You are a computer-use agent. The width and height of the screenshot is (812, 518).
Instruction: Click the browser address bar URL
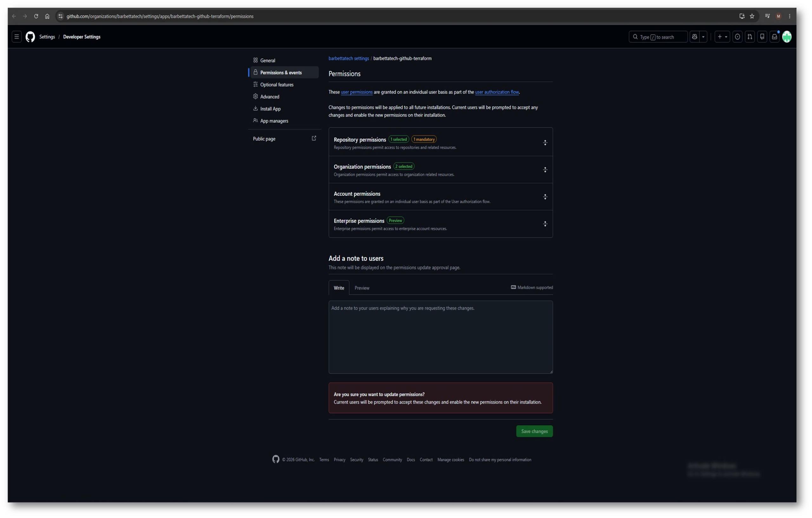[x=160, y=16]
